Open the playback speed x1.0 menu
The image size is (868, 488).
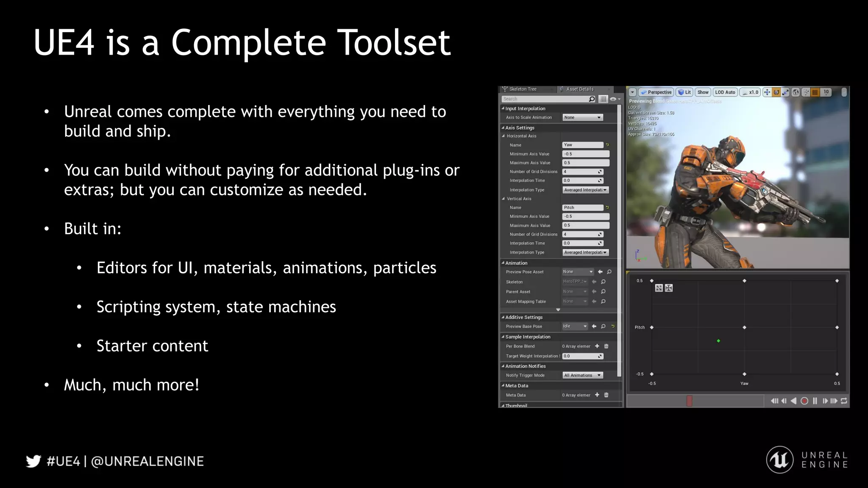(x=750, y=92)
